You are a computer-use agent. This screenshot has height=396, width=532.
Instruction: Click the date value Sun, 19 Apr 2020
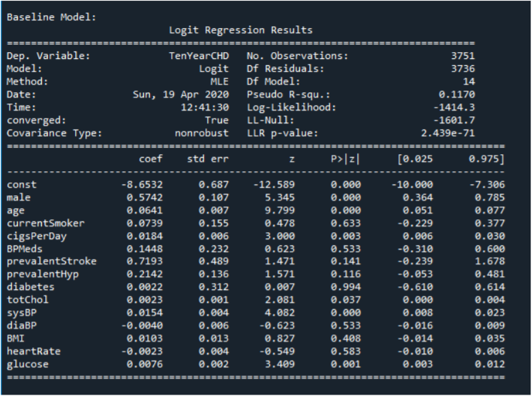point(181,95)
